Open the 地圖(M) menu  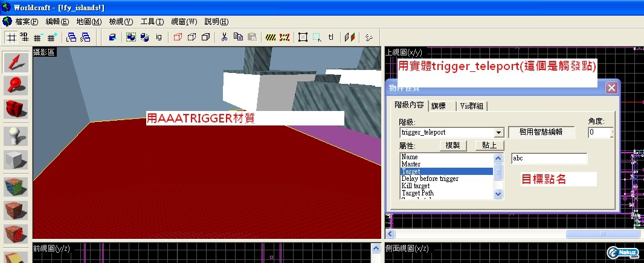[x=89, y=22]
